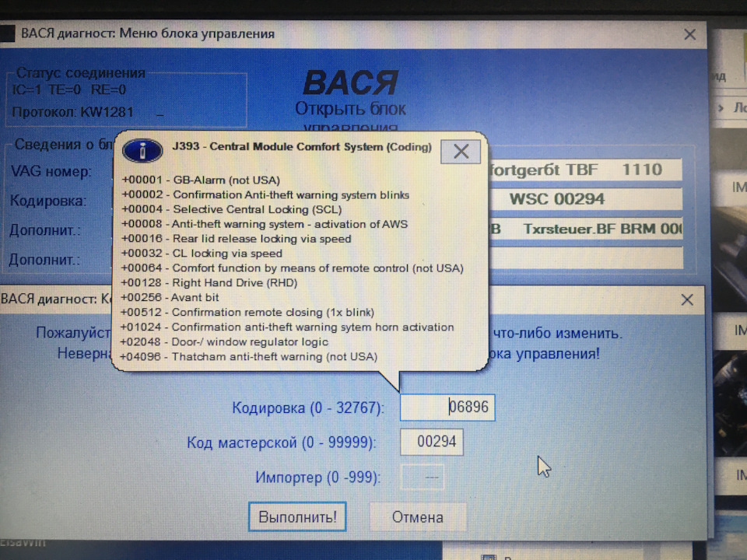Click the Txrsteuer.BF BRM field
This screenshot has height=560, width=747.
coord(585,229)
